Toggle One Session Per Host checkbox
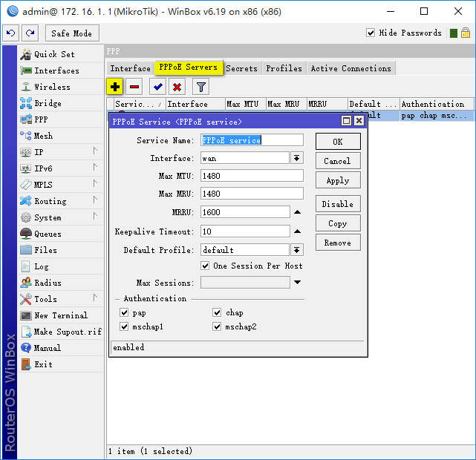 click(205, 266)
